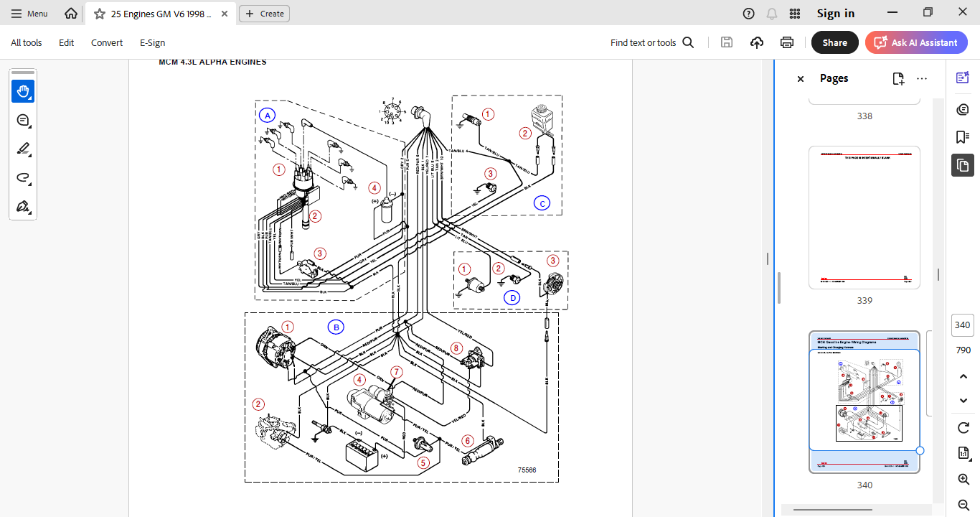Go to next page with down chevron
The width and height of the screenshot is (980, 517).
(963, 400)
